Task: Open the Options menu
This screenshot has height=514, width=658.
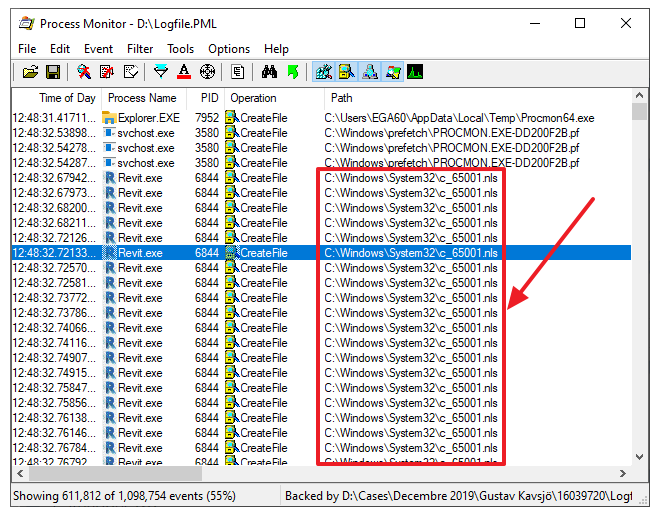Action: click(x=229, y=48)
